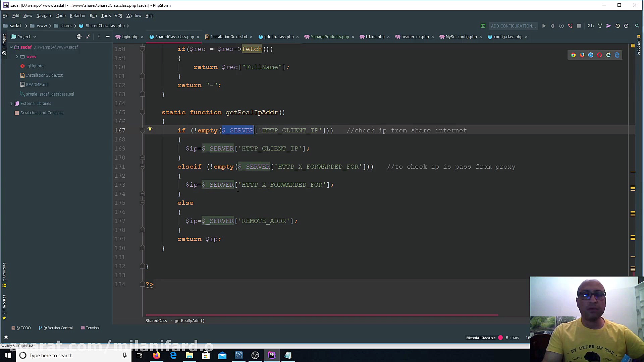Click the Windows search box in taskbar
This screenshot has height=362, width=644.
click(67, 355)
